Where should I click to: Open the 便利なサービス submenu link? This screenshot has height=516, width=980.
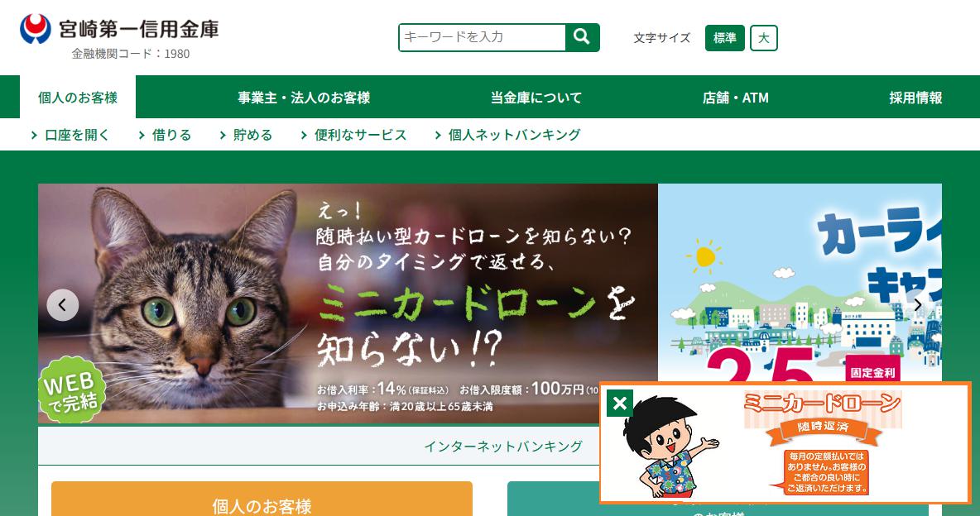353,135
